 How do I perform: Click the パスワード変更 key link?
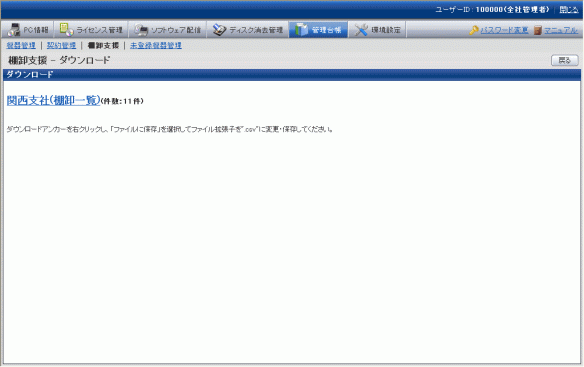(499, 30)
